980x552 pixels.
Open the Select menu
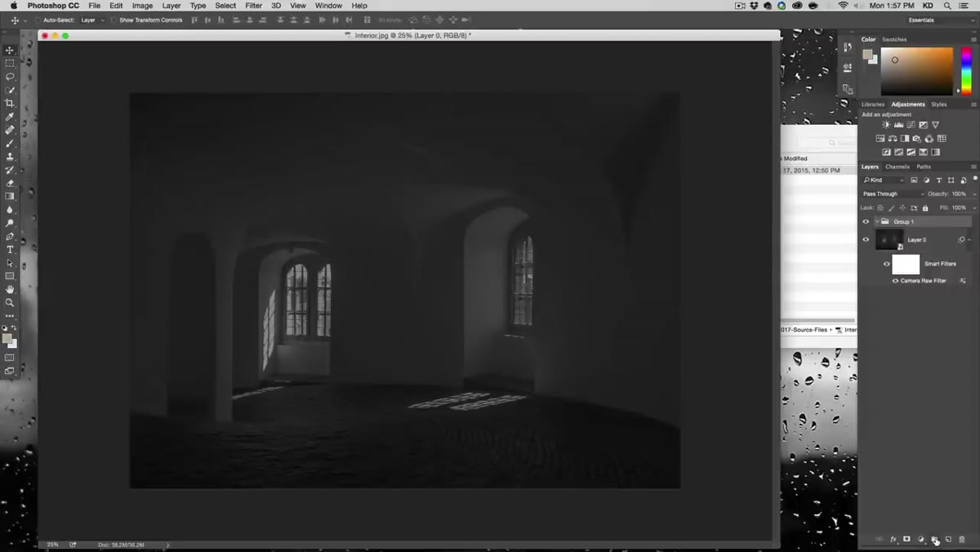225,6
